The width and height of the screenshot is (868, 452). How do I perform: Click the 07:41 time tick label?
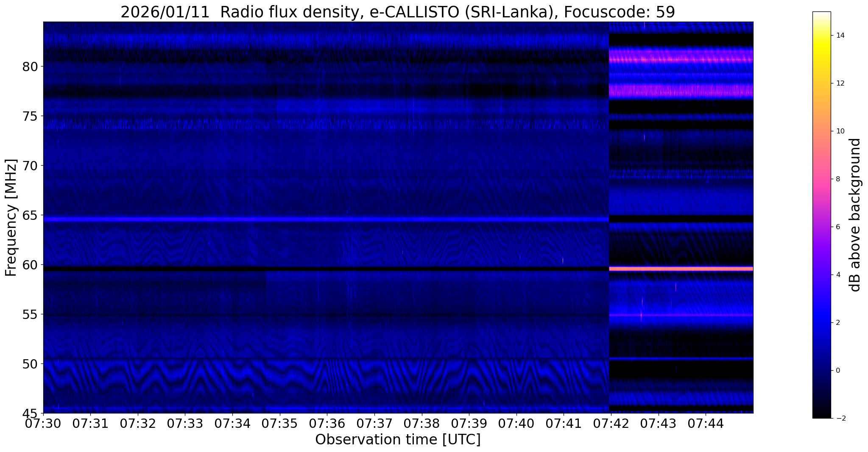pos(564,423)
